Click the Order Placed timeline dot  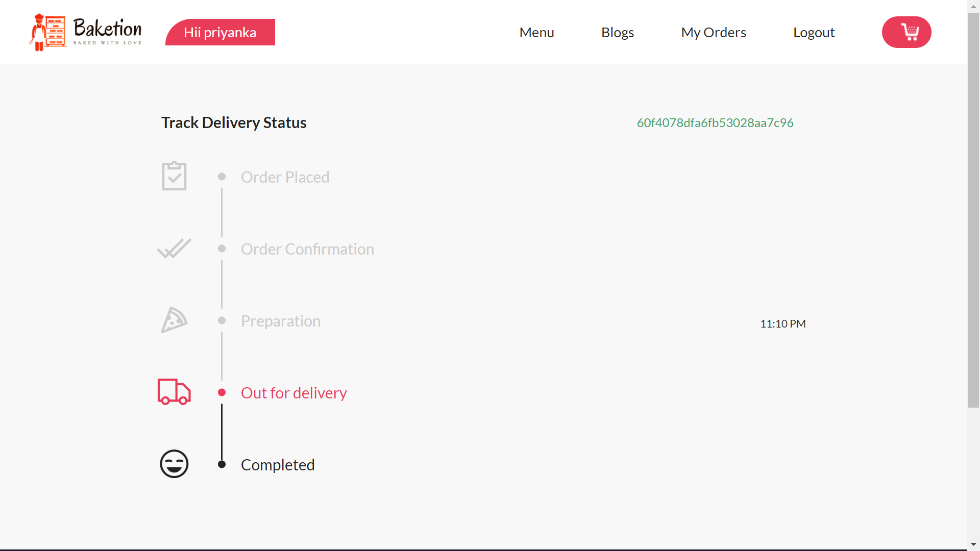(222, 176)
